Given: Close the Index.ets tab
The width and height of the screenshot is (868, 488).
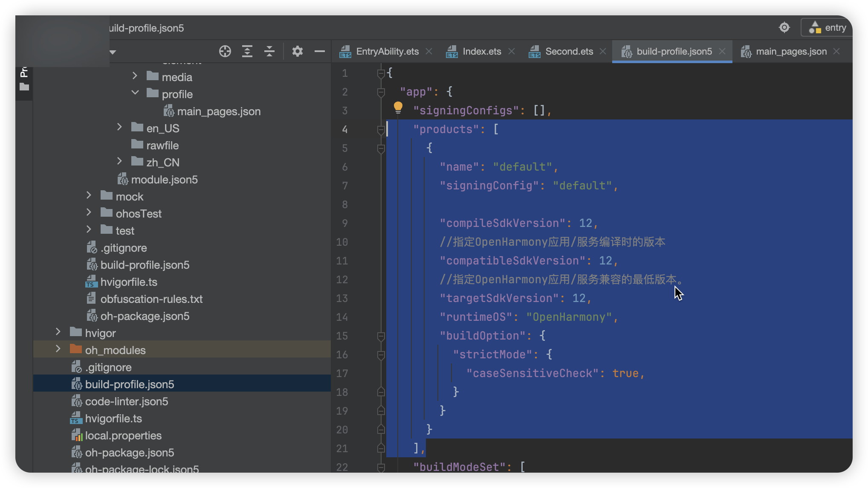Looking at the screenshot, I should tap(512, 52).
